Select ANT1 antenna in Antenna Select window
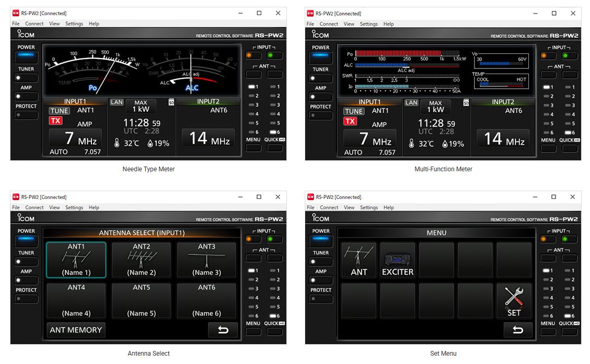Viewport: 590px width, 364px height. click(x=76, y=260)
